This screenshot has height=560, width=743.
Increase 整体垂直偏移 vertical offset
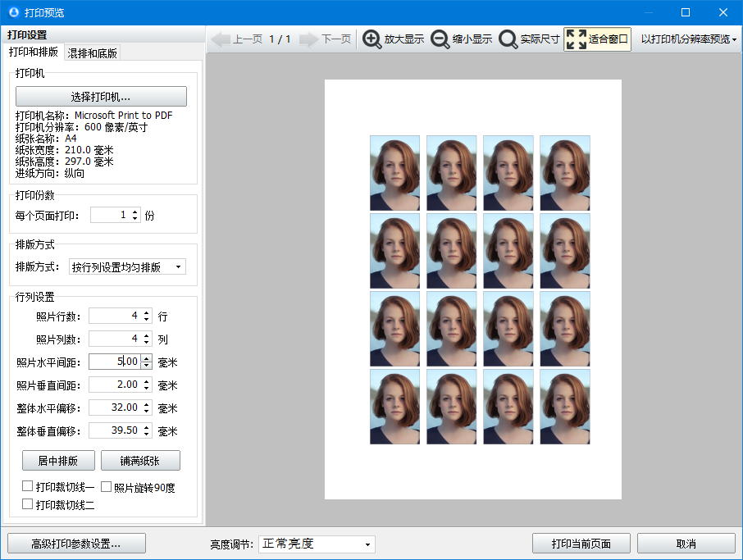pyautogui.click(x=147, y=427)
